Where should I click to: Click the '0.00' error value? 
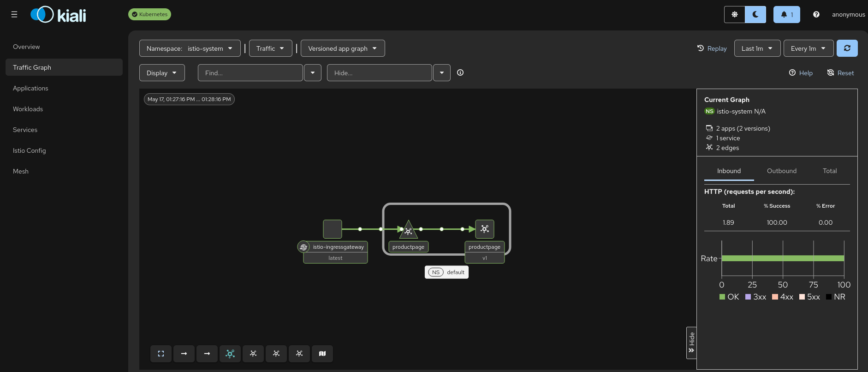coord(826,222)
